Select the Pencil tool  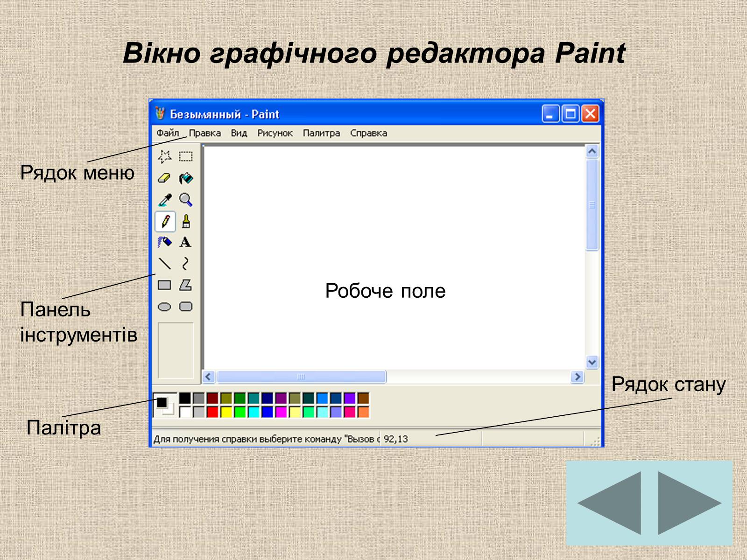pos(165,221)
